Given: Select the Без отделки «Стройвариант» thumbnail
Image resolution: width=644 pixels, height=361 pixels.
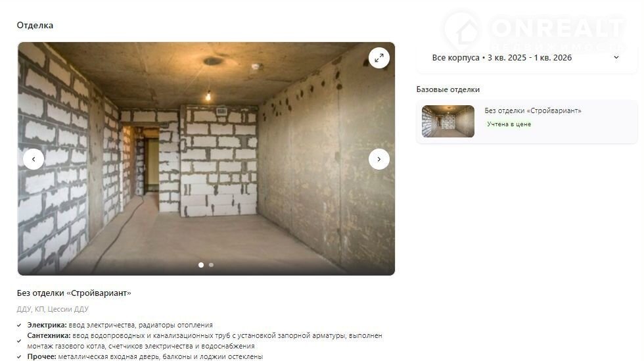Looking at the screenshot, I should (x=448, y=121).
